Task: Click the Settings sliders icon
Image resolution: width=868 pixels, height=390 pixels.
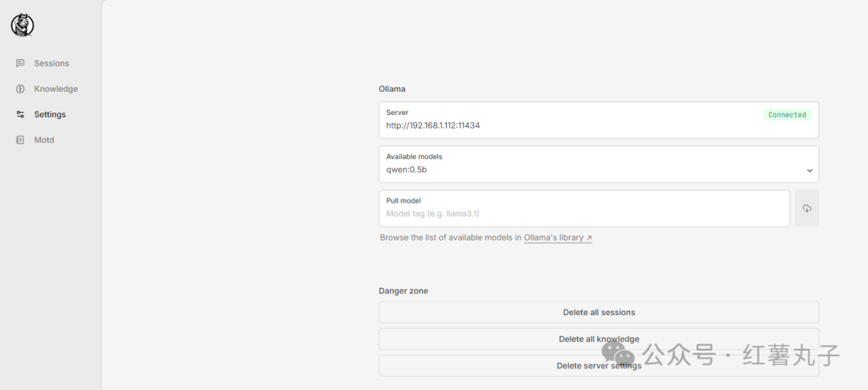Action: click(20, 114)
